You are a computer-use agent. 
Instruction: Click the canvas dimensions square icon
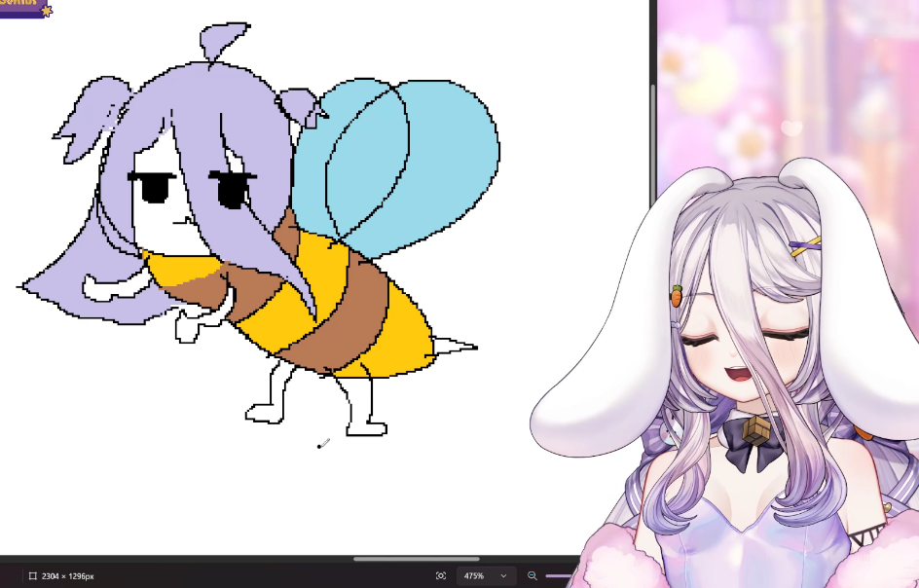coord(33,575)
